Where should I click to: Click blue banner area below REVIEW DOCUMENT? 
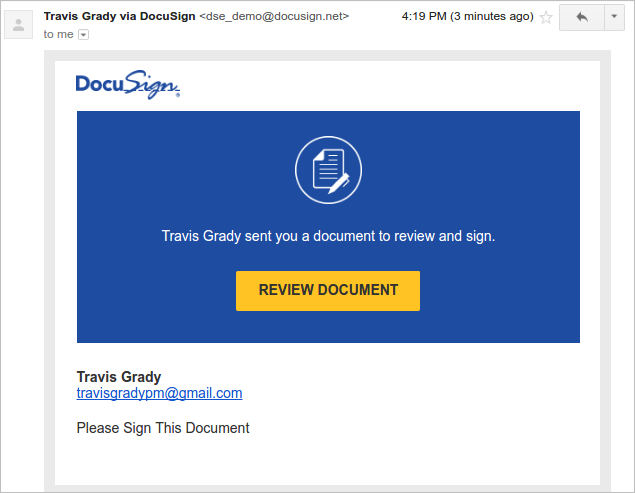click(328, 327)
